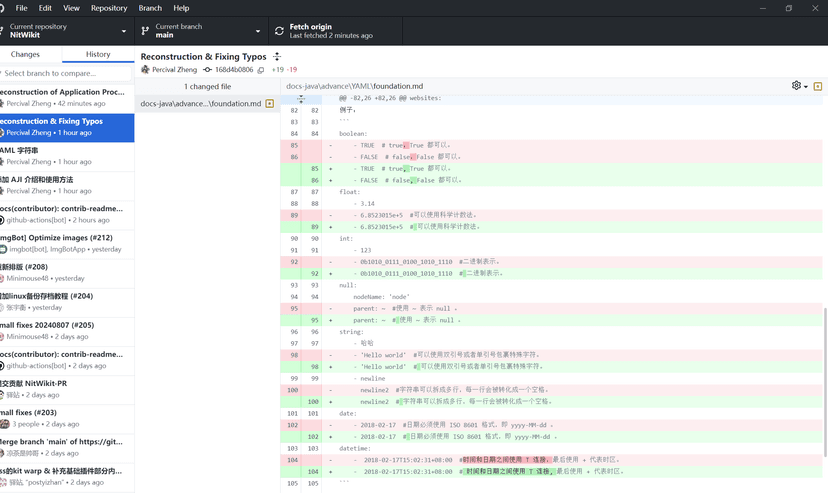Open the diff settings gear dropdown
The image size is (828, 493).
pos(799,86)
